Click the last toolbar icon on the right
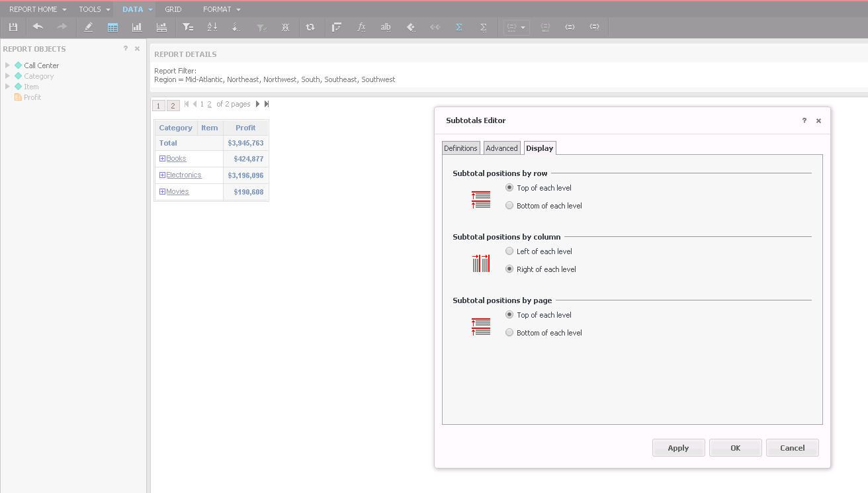Screen dimensions: 868x493 tap(594, 27)
